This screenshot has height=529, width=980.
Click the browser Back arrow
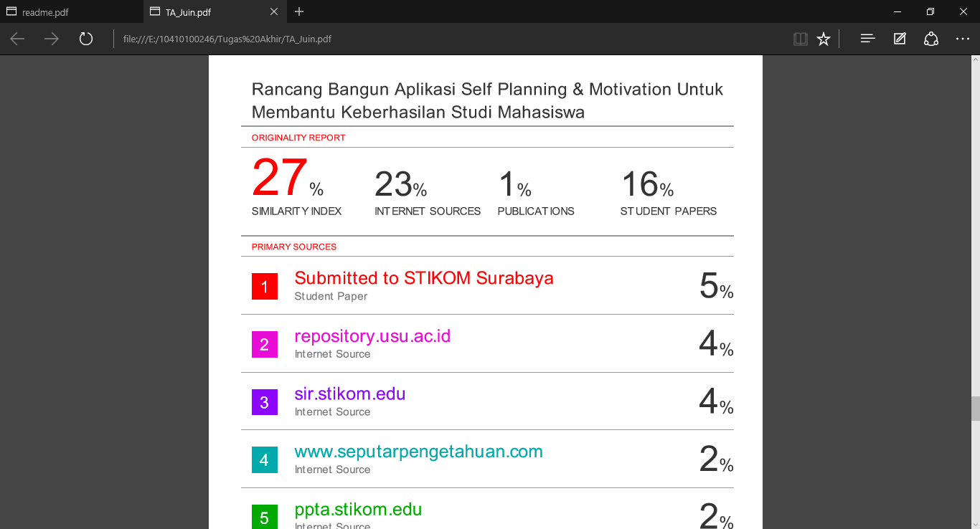pos(17,39)
